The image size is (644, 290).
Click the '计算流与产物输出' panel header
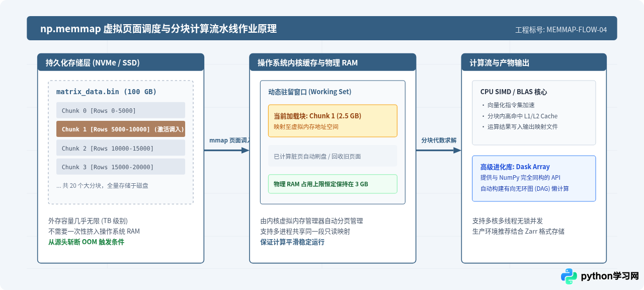tap(534, 62)
